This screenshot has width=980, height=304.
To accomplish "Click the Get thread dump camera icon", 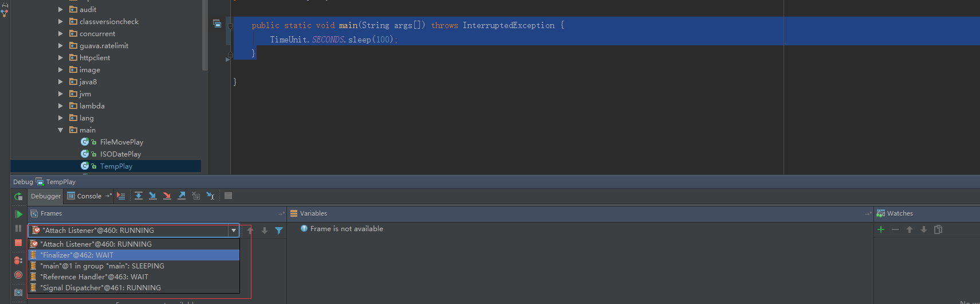I will coord(18,292).
